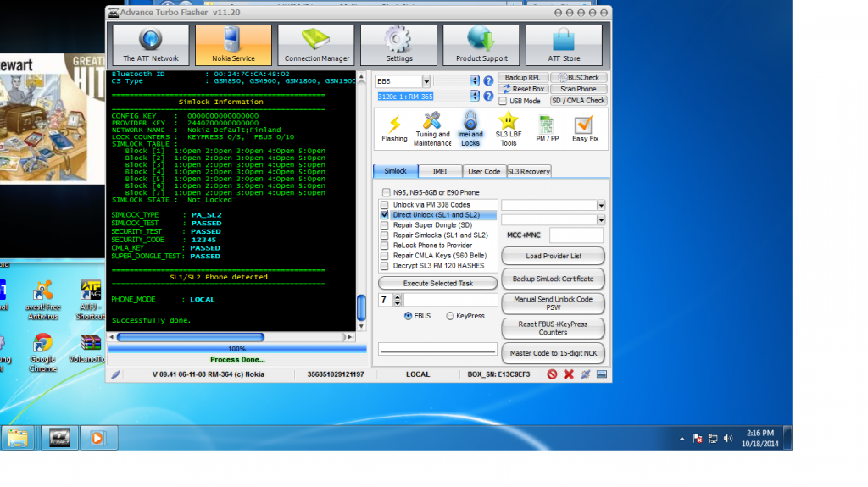Expand the BB5 platform dropdown
Image resolution: width=868 pixels, height=487 pixels.
tap(426, 81)
